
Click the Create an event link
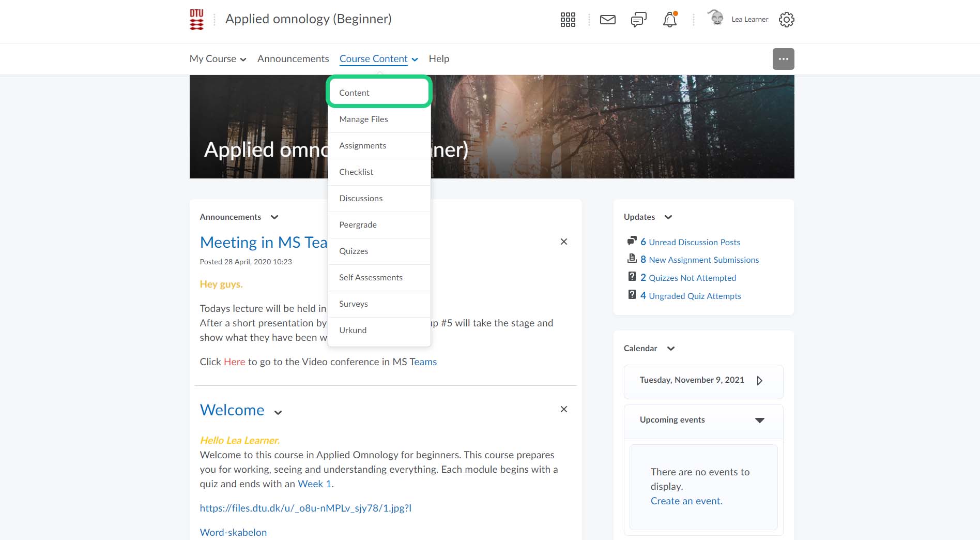(686, 501)
